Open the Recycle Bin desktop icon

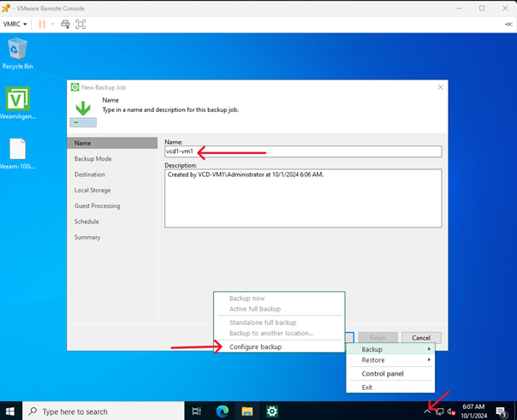[x=17, y=53]
